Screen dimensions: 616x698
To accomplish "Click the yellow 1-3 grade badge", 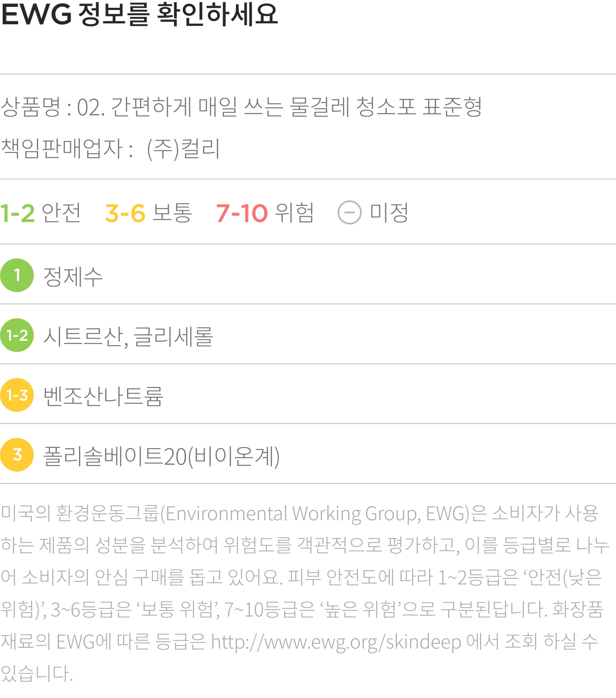I will coord(17,395).
